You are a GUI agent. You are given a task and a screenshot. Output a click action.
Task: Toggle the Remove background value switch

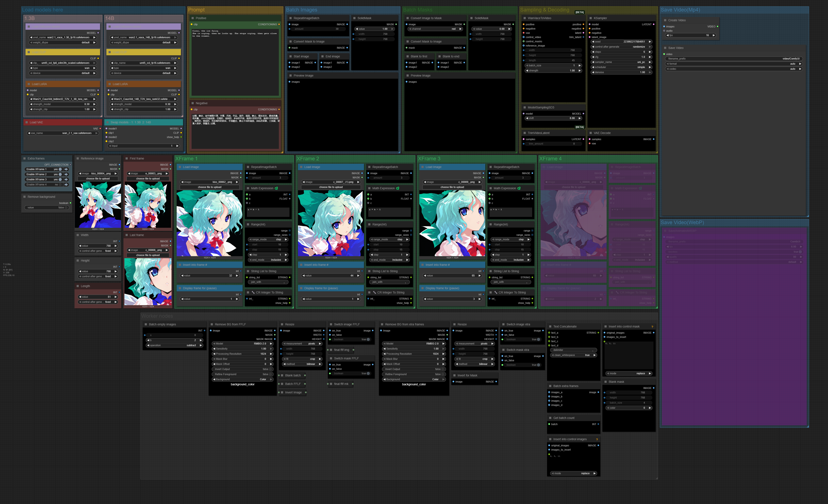click(x=66, y=208)
